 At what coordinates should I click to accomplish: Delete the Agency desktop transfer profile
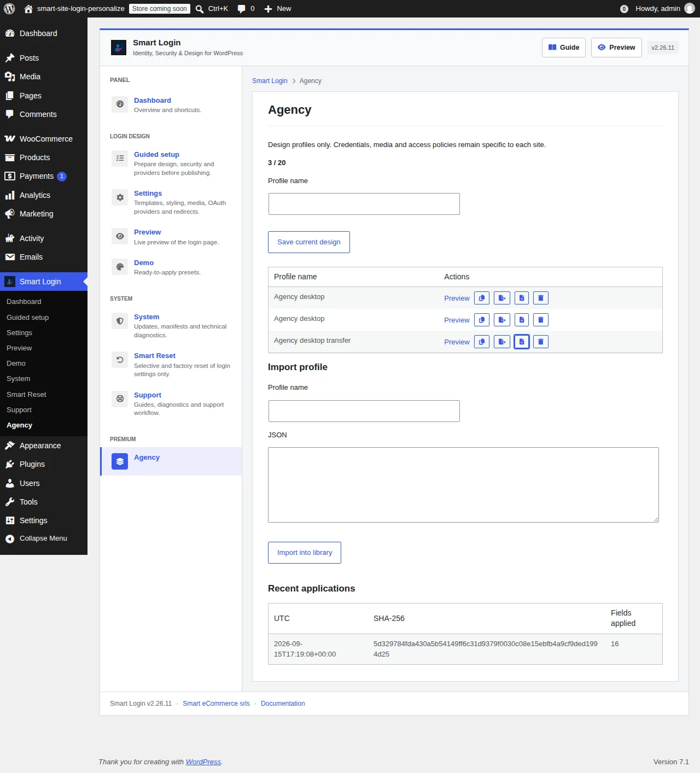541,342
